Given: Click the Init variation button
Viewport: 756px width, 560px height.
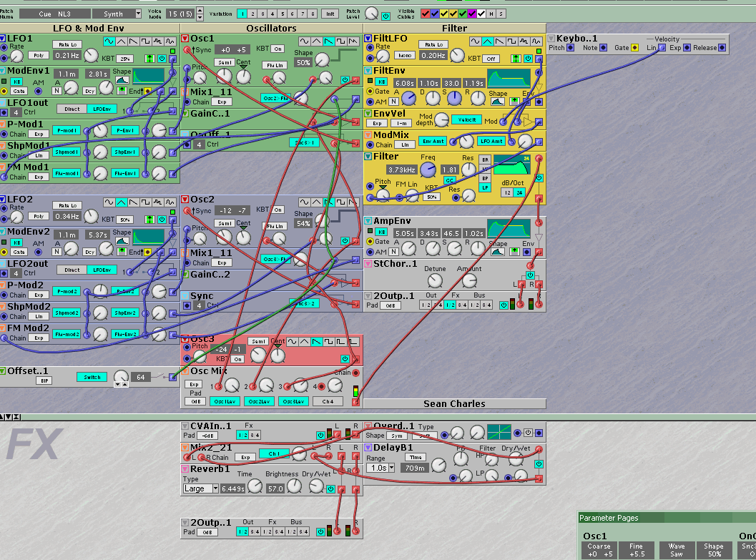Looking at the screenshot, I should pos(330,14).
